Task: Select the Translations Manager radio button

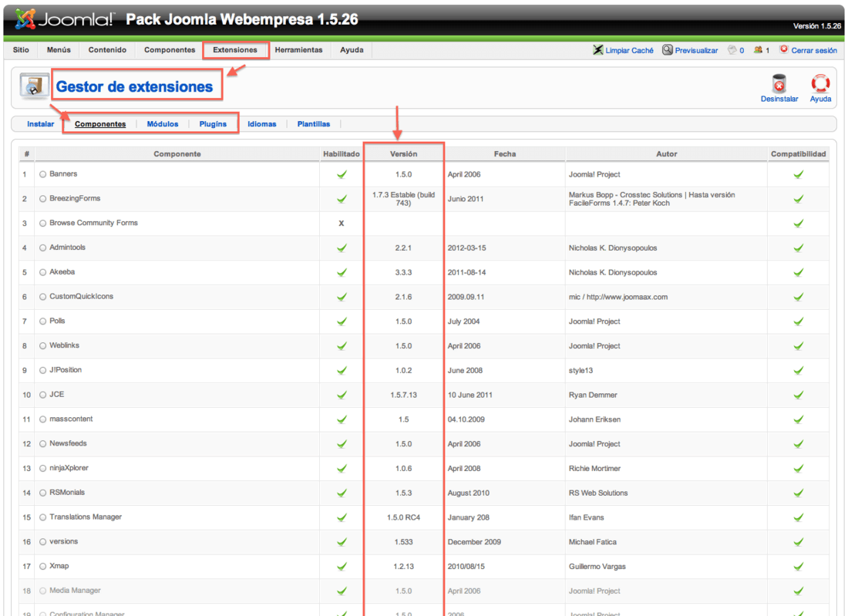Action: point(42,517)
